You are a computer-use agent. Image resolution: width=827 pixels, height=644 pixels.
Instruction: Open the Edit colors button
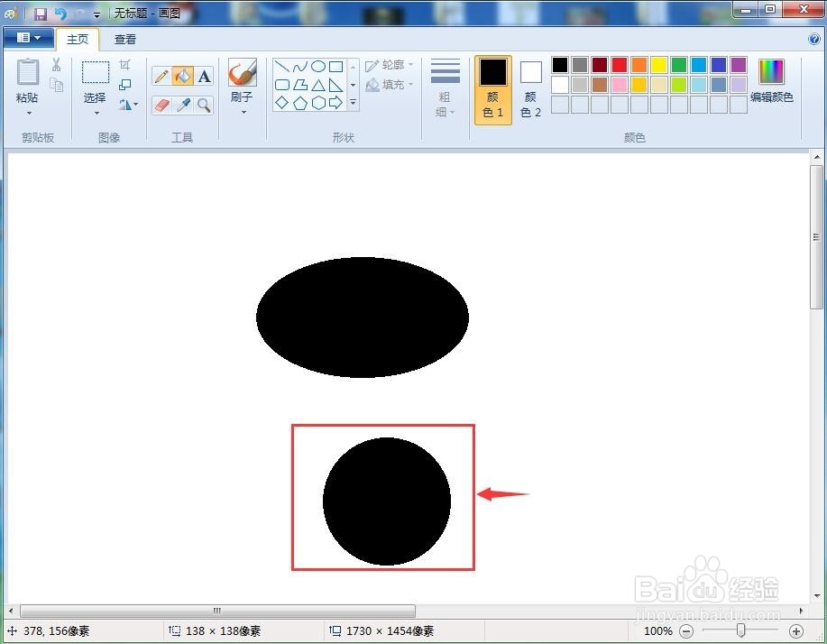pyautogui.click(x=772, y=80)
